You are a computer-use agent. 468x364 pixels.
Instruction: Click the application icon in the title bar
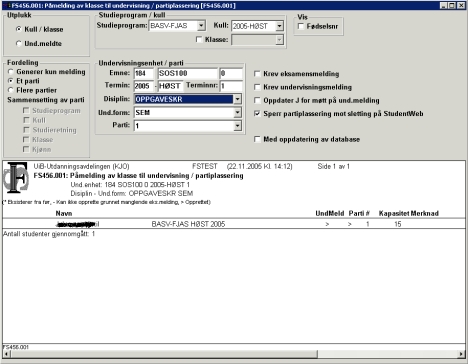coord(6,6)
